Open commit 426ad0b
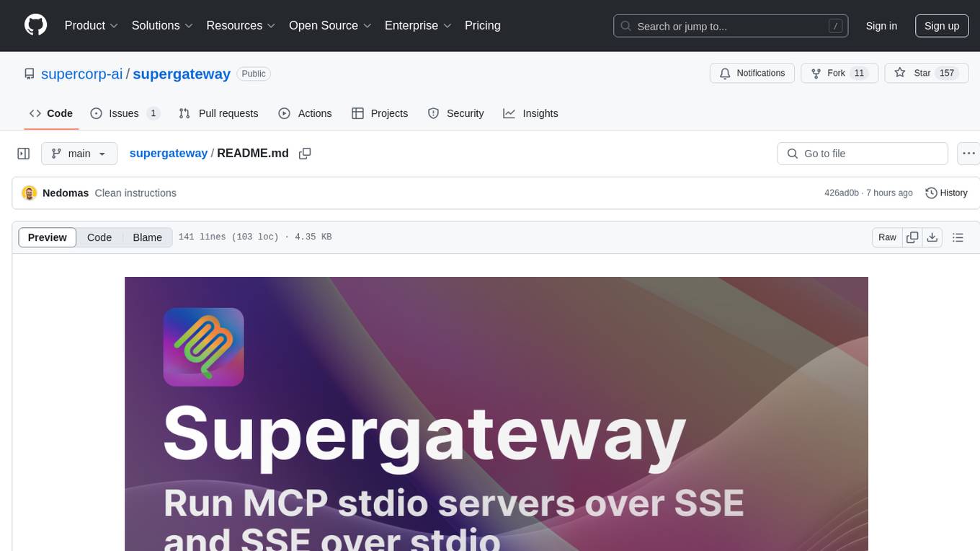The height and width of the screenshot is (551, 980). tap(842, 193)
